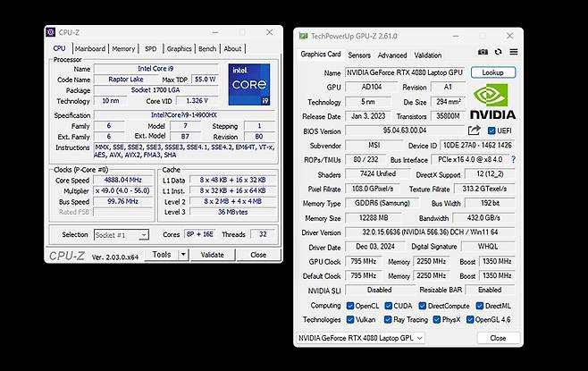Image resolution: width=588 pixels, height=371 pixels.
Task: Click the Package value Socket 1700 LGA
Action: (x=155, y=90)
